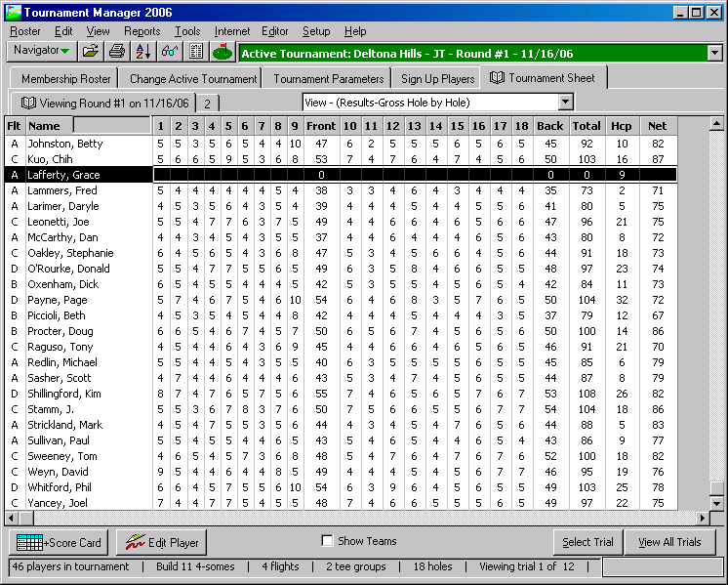The image size is (728, 585).
Task: Click the printer toolbar icon
Action: click(x=117, y=52)
